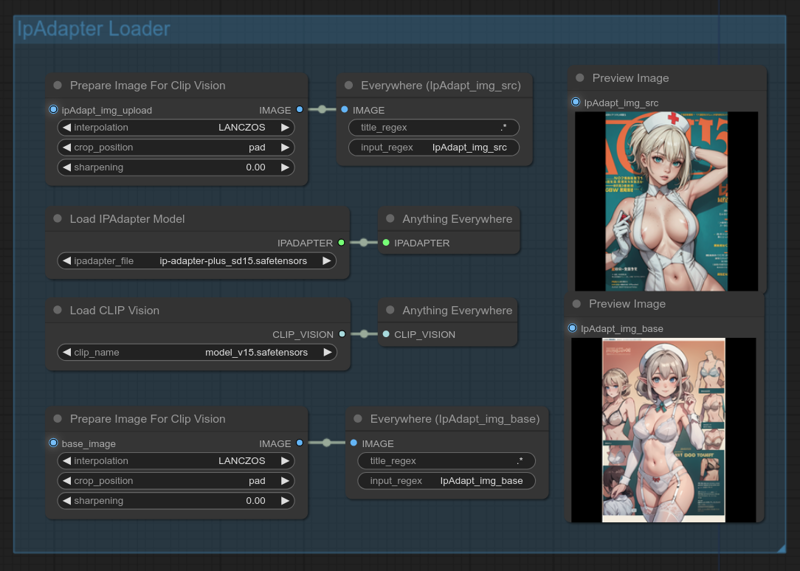Viewport: 800px width, 571px height.
Task: Click link midpoint between top IMAGE sockets
Action: point(322,109)
